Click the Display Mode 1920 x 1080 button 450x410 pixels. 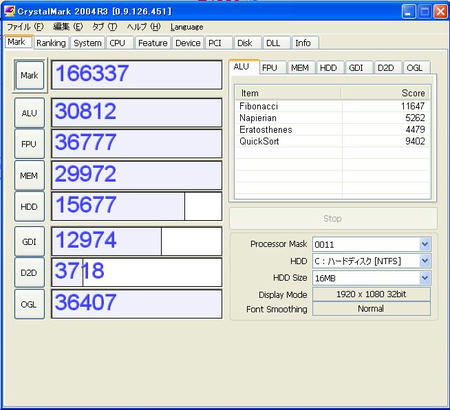tap(371, 294)
